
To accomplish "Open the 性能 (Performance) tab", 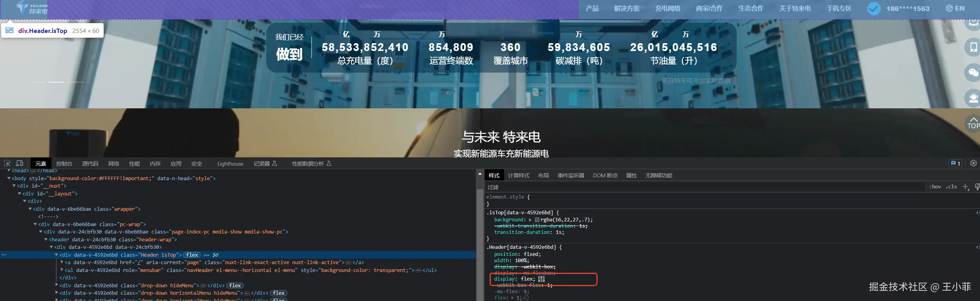I will point(134,164).
